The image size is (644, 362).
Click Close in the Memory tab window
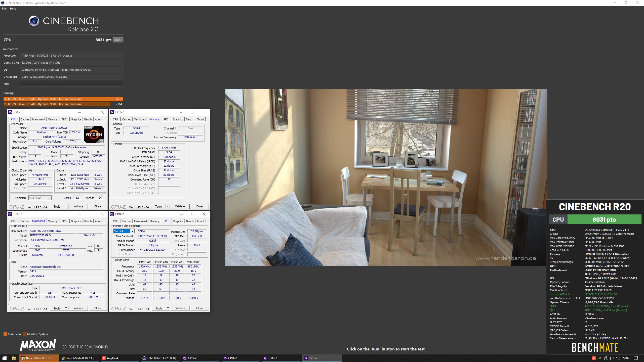tap(199, 206)
